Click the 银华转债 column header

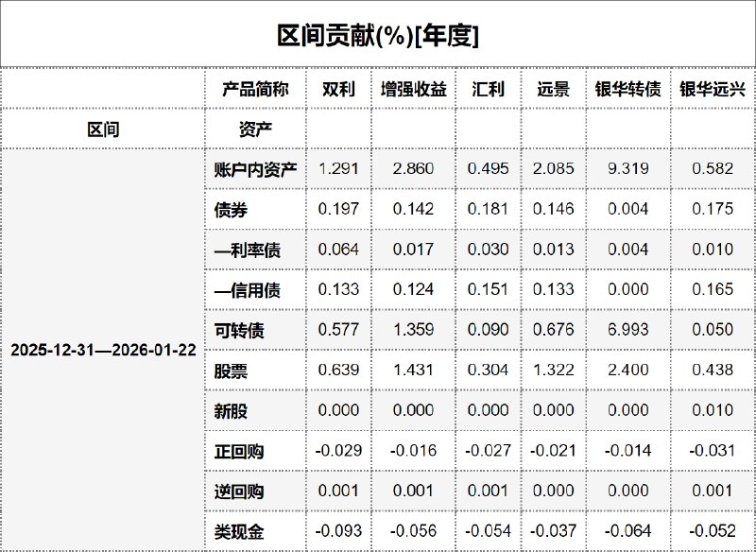click(x=627, y=90)
